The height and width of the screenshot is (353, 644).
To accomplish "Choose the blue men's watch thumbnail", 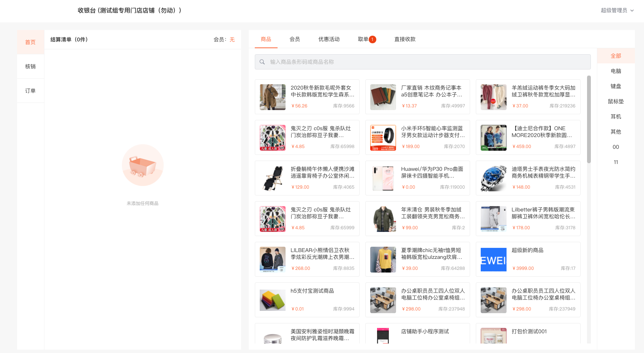I will [x=493, y=178].
